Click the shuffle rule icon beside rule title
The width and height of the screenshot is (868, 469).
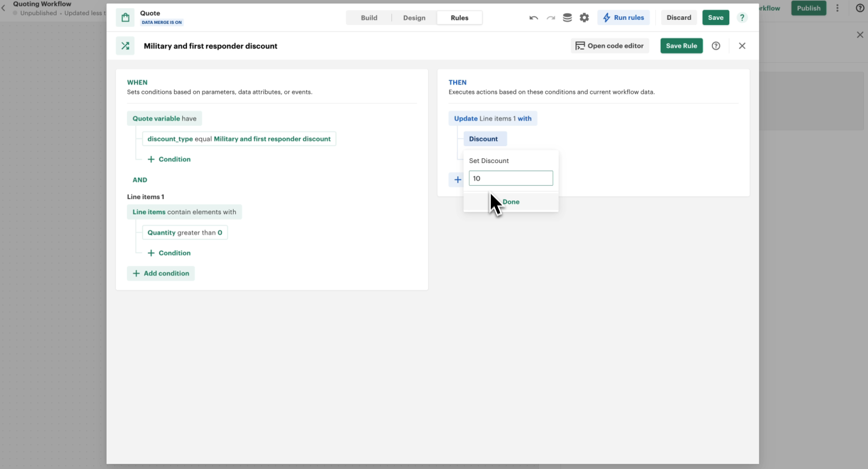(125, 46)
